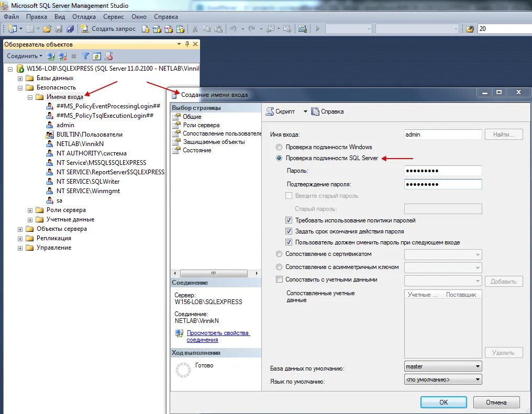Click the Connect Object Explorer icon

pyautogui.click(x=51, y=57)
